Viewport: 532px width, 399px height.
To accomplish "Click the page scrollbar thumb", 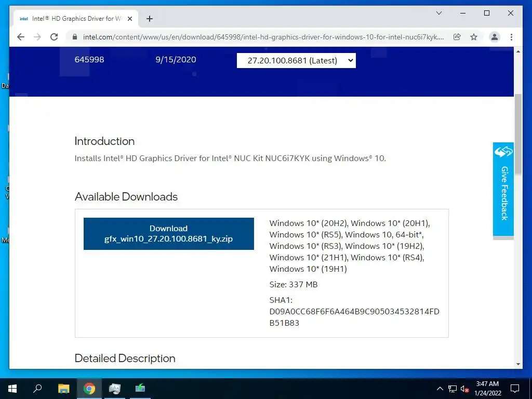I will (x=518, y=134).
